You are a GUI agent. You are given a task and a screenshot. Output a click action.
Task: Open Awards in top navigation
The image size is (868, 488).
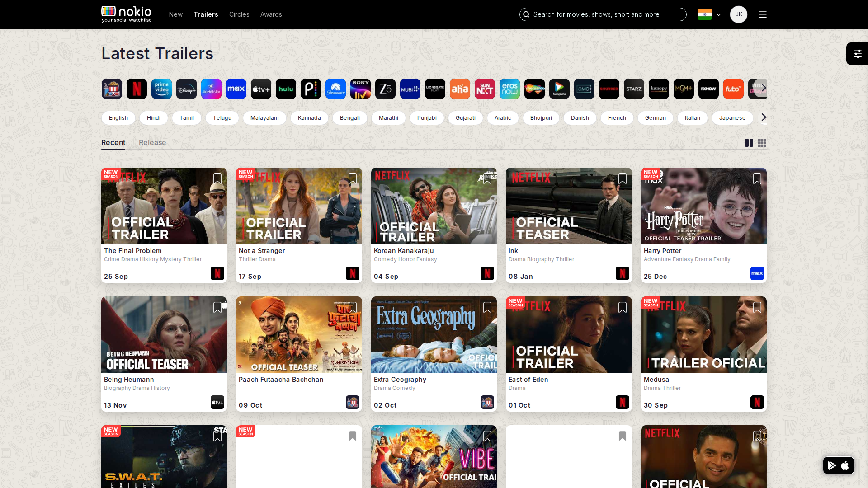[x=271, y=14]
